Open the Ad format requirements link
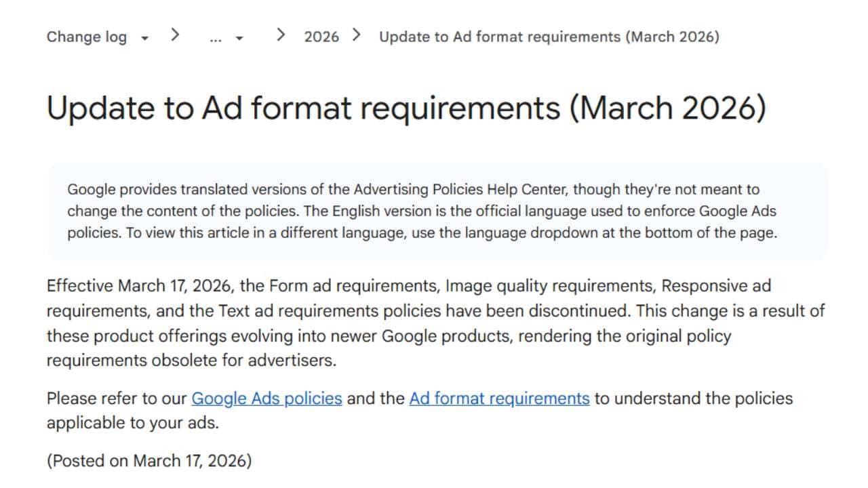 [x=499, y=398]
